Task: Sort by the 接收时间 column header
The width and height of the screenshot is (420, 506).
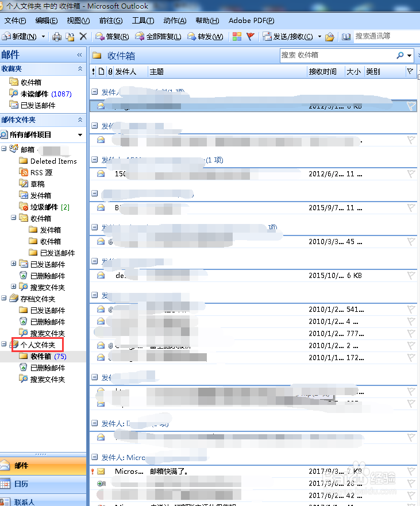Action: coord(323,72)
